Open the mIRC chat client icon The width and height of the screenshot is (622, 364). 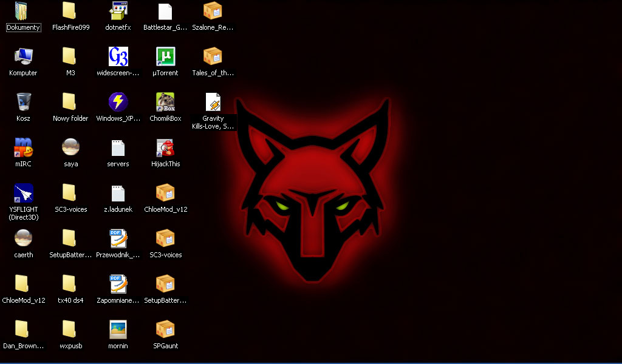pyautogui.click(x=23, y=147)
